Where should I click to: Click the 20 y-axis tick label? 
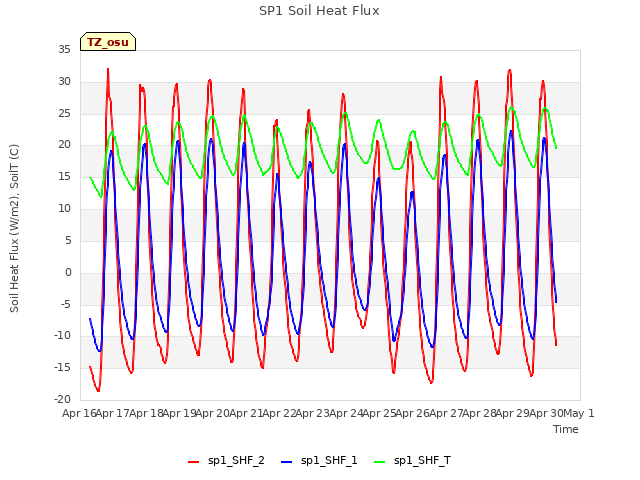[x=64, y=145]
